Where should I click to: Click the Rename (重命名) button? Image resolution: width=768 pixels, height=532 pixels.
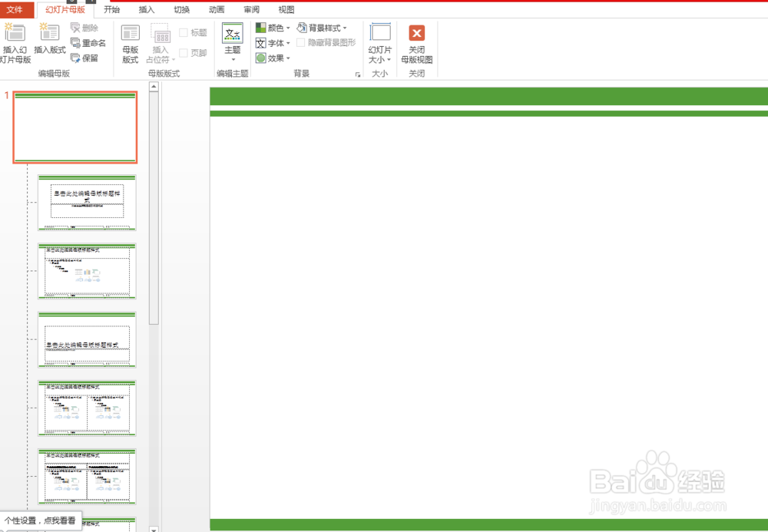point(88,43)
